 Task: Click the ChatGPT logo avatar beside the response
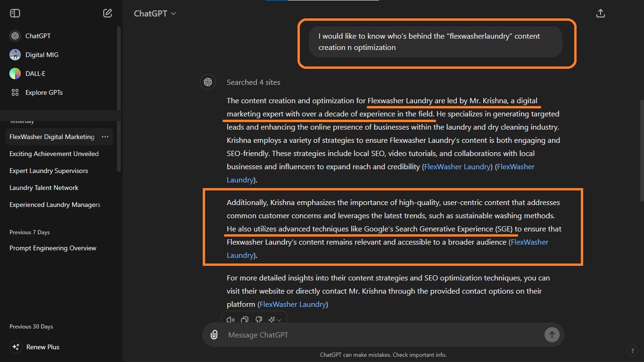pyautogui.click(x=208, y=82)
